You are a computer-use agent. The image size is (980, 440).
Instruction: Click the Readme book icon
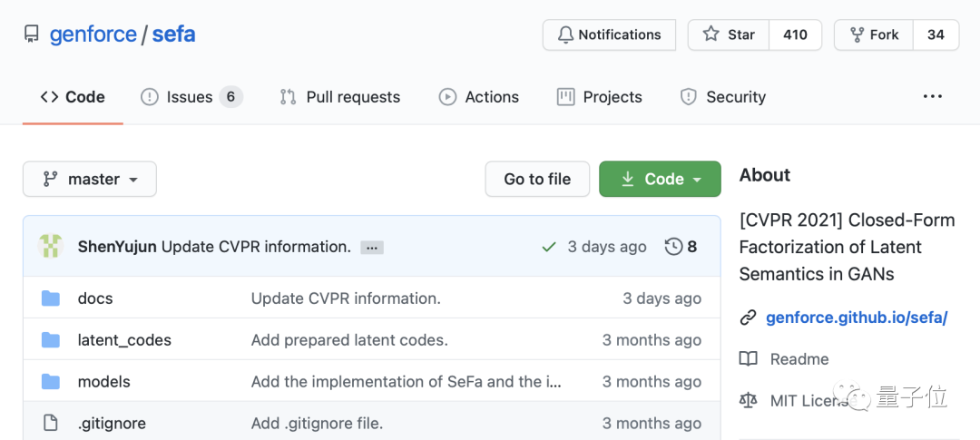[x=748, y=359]
